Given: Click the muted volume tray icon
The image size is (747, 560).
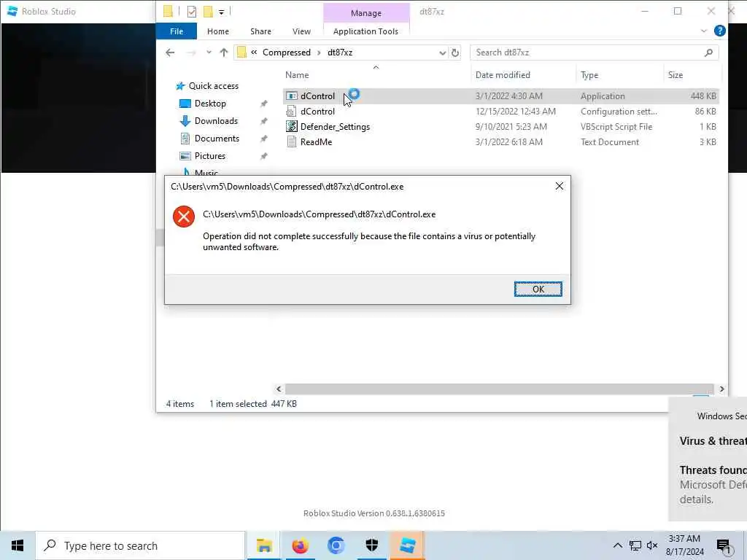Looking at the screenshot, I should 652,545.
